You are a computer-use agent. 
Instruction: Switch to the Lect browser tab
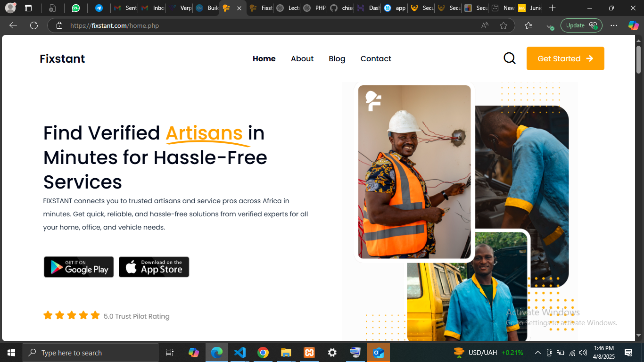pos(288,8)
